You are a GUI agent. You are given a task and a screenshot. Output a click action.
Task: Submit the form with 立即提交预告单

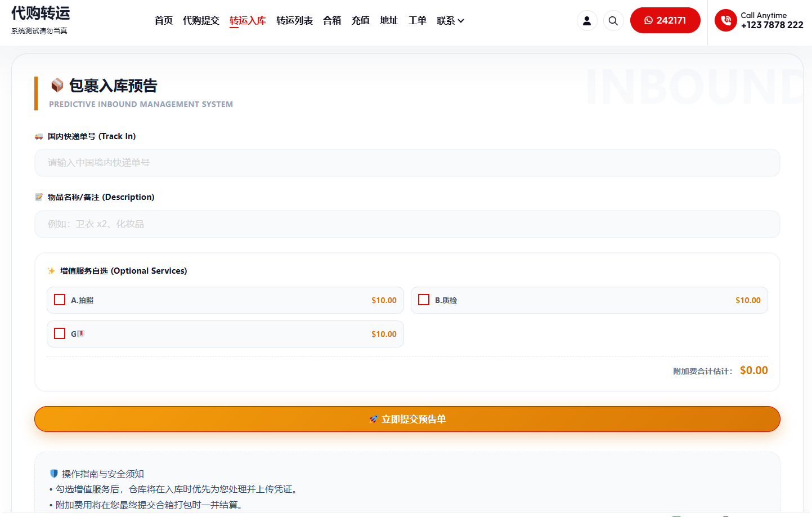coord(407,419)
